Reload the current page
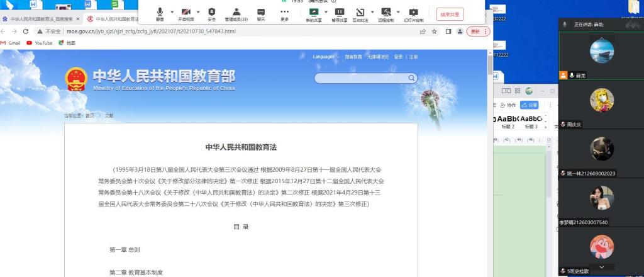The width and height of the screenshot is (644, 277). coord(25,31)
